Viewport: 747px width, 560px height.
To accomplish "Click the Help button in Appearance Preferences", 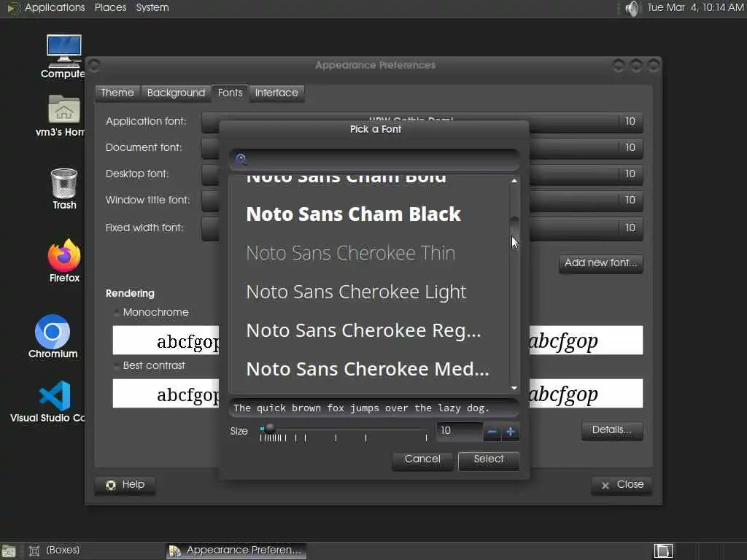I will coord(125,485).
